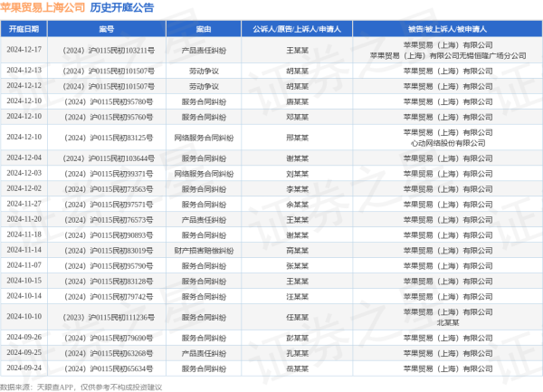Screen dimensions: 543x392
Task: Click the heading 历史开庭公告
Action: [x=122, y=7]
